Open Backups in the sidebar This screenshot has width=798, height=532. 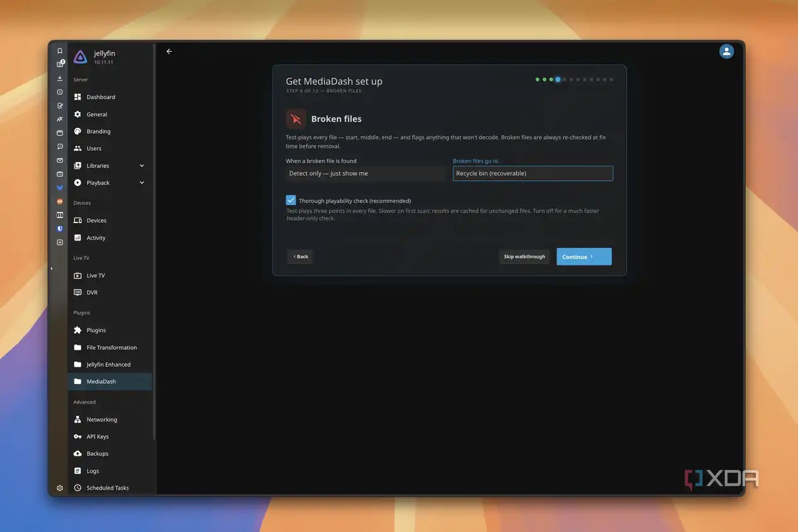point(110,453)
